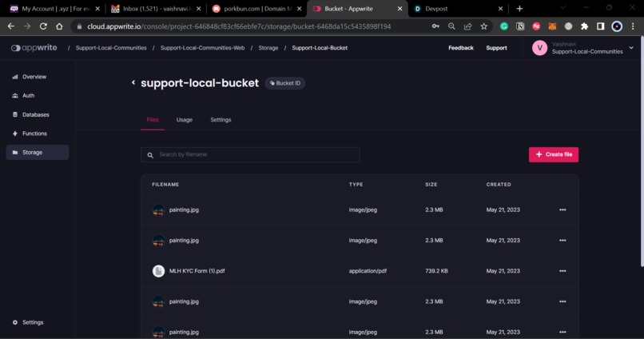
Task: Open the bucket Settings tab
Action: (221, 120)
